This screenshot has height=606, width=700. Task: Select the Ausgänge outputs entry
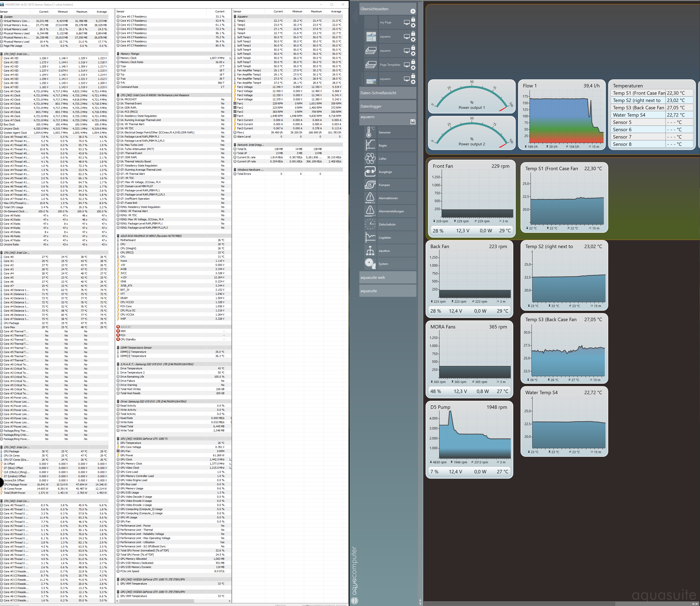coord(385,172)
